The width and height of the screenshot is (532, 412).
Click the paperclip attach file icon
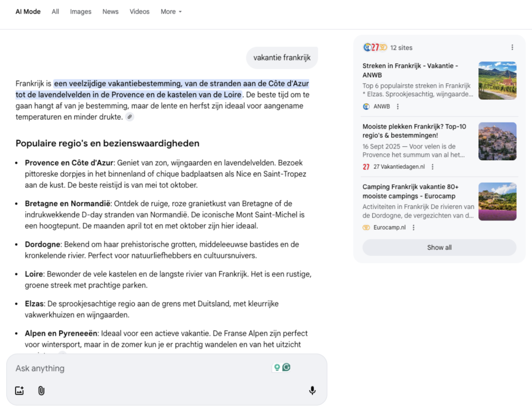pos(41,391)
